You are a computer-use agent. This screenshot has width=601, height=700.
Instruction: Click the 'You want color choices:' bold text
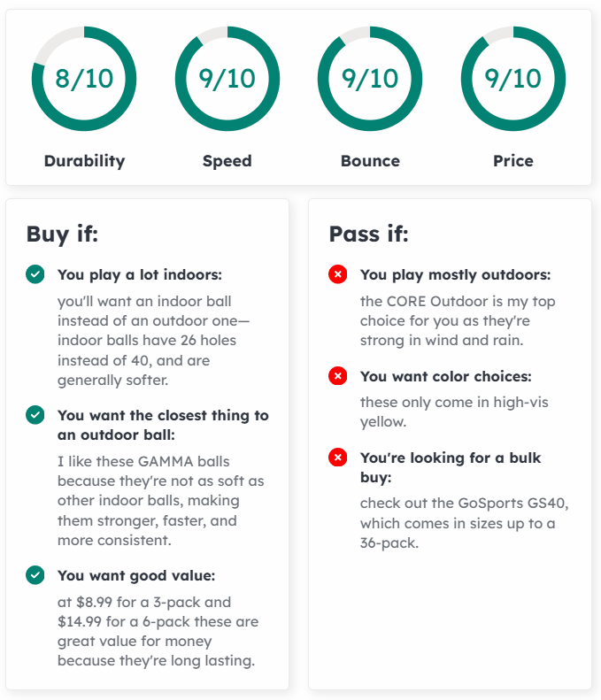coord(446,376)
